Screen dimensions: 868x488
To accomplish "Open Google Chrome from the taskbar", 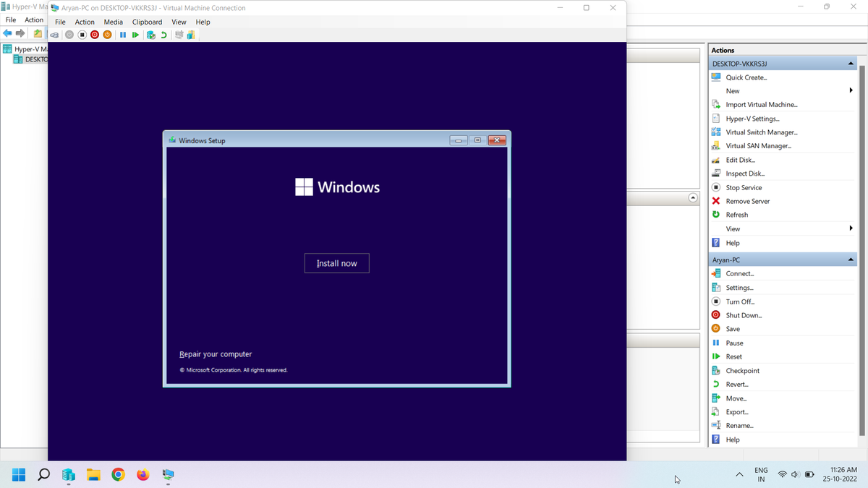I will tap(118, 475).
